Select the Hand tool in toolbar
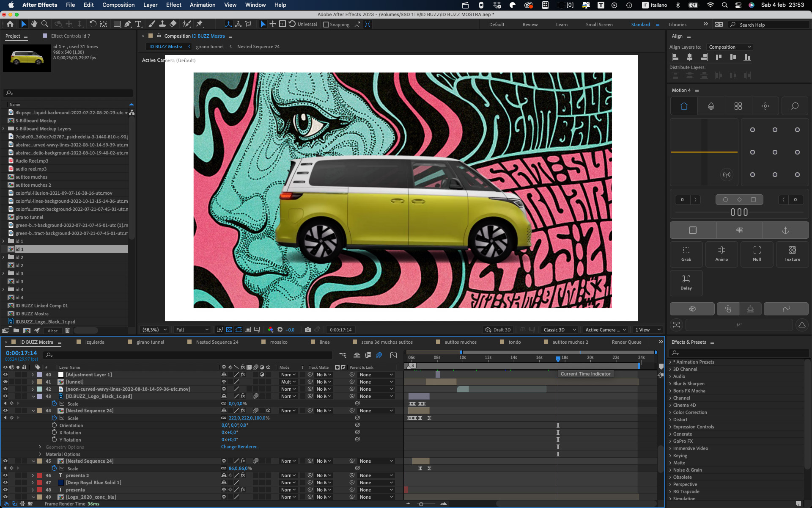812x508 pixels. coord(34,24)
